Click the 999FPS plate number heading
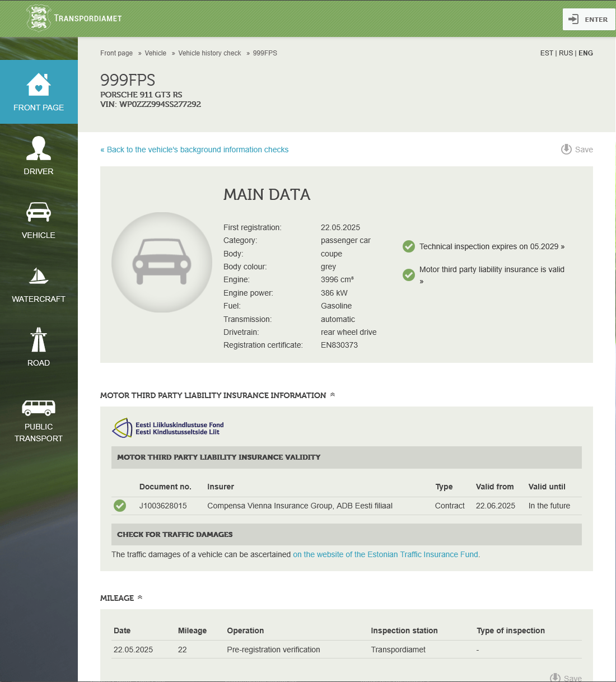The height and width of the screenshot is (682, 616). point(128,80)
